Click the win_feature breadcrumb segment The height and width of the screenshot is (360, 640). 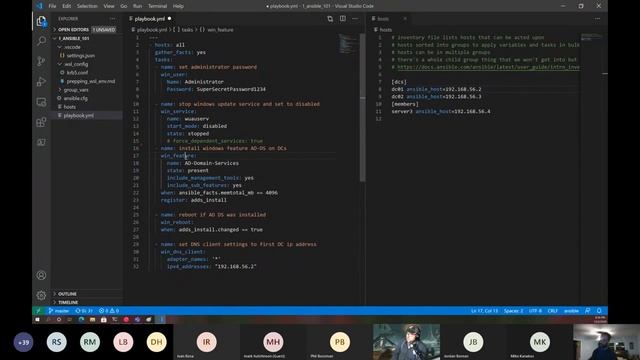coord(220,30)
